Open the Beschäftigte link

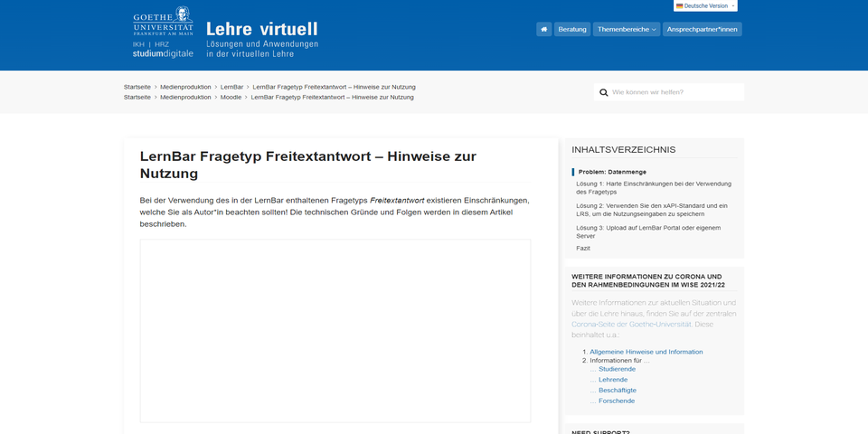[618, 391]
